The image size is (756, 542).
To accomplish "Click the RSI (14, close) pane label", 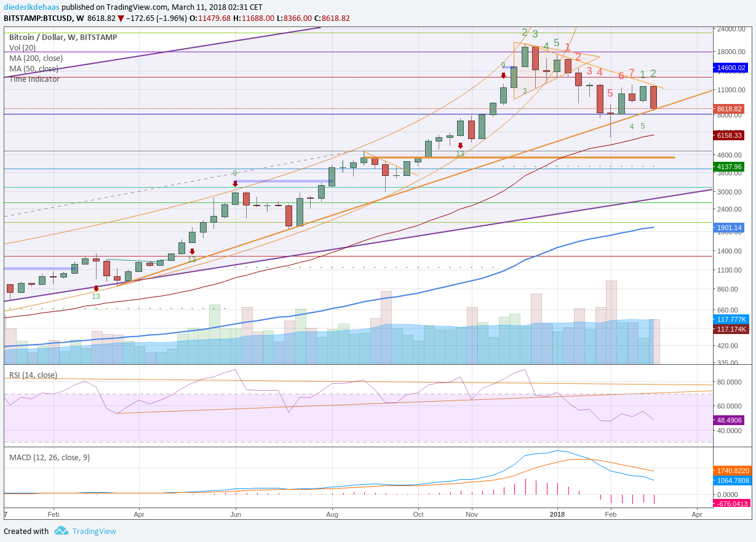I will pyautogui.click(x=33, y=375).
